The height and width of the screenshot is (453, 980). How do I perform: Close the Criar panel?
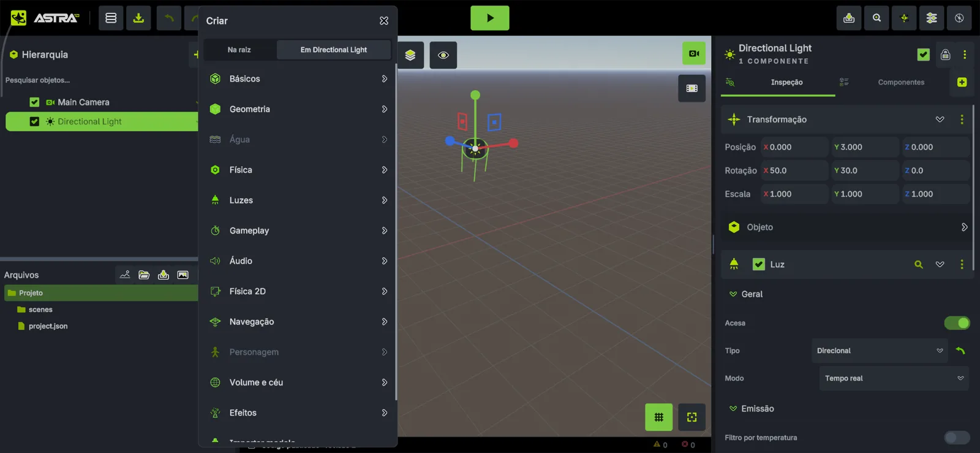tap(384, 21)
